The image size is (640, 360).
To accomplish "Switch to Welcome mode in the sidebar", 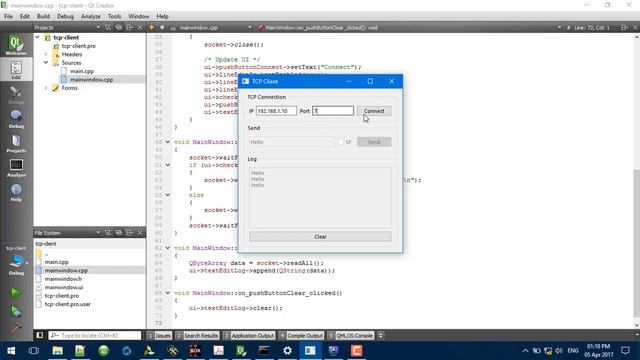I will point(16,45).
